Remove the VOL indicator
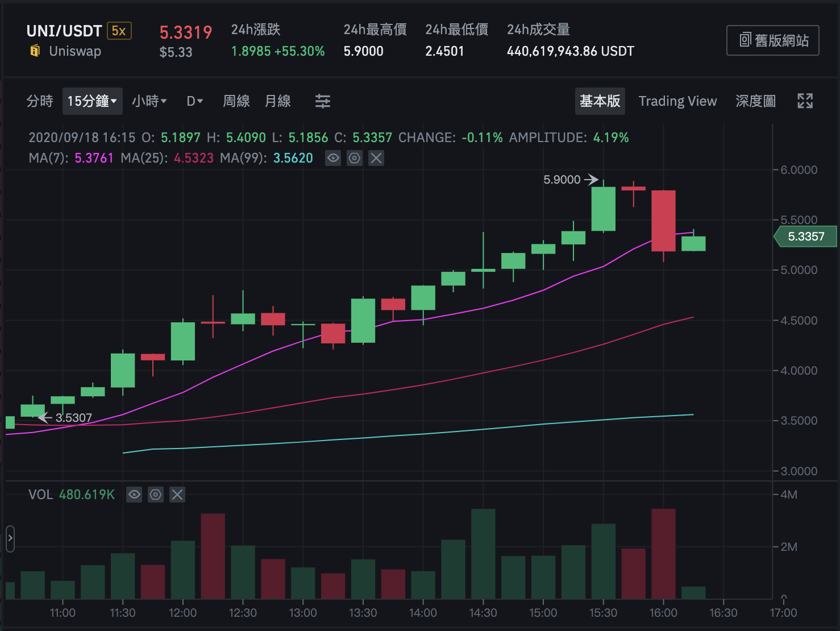The height and width of the screenshot is (631, 840). [x=177, y=495]
